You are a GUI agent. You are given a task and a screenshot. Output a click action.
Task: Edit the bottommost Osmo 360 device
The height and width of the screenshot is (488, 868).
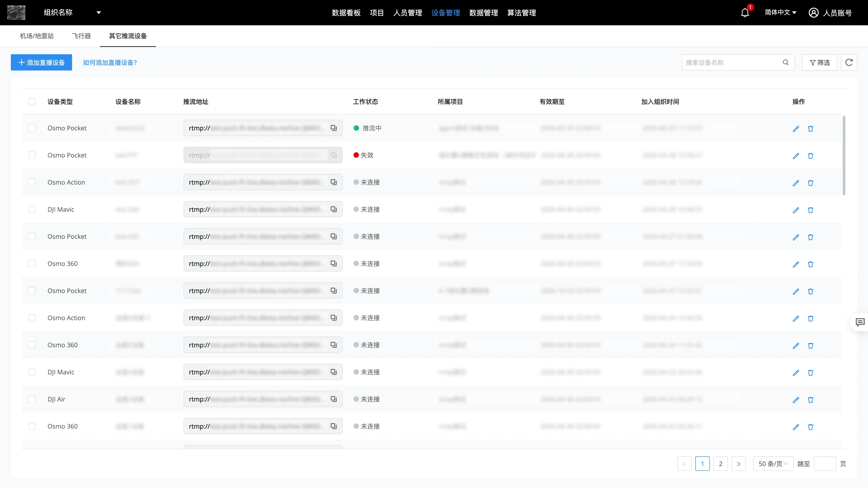coord(796,427)
